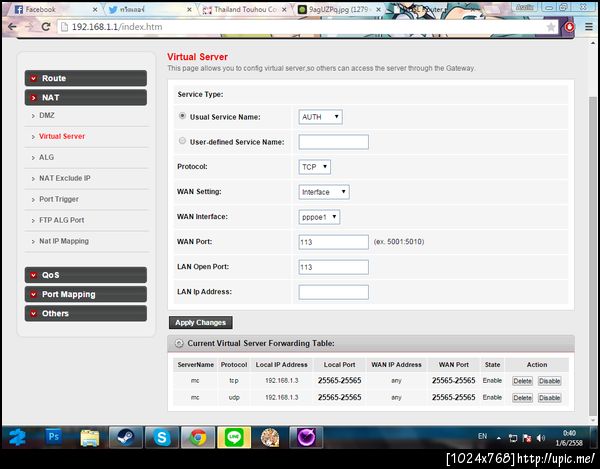This screenshot has width=600, height=469.
Task: Open the FTP ALG Port item
Action: 62,220
